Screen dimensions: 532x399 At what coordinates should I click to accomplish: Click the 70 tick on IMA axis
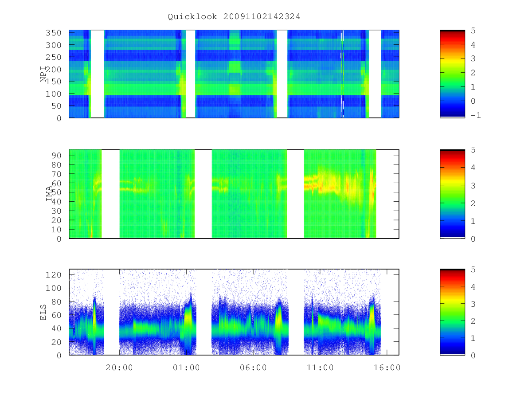tap(56, 174)
